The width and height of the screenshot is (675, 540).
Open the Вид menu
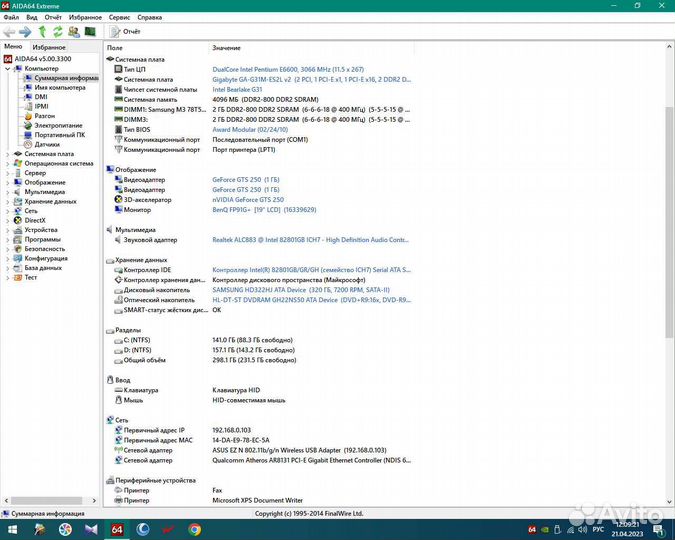point(32,17)
